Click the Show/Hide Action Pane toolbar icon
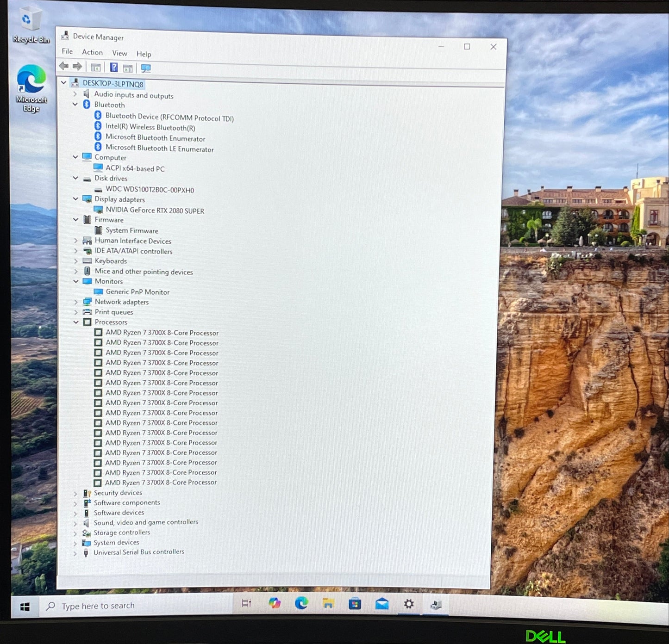This screenshot has height=644, width=669. click(x=128, y=68)
